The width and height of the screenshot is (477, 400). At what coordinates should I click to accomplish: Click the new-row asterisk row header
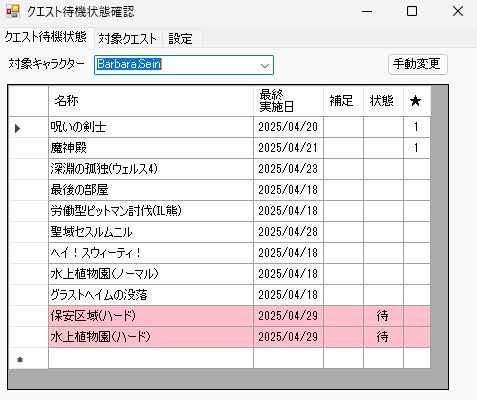tap(29, 358)
